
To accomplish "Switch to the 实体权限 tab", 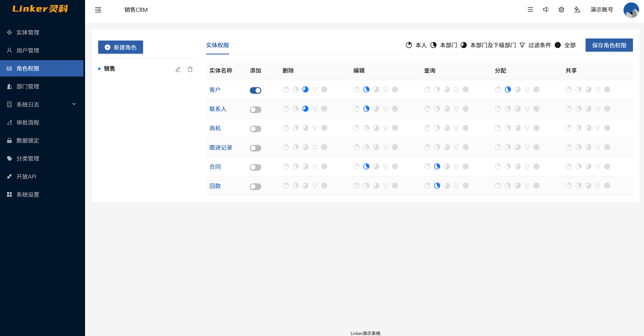I will 217,45.
